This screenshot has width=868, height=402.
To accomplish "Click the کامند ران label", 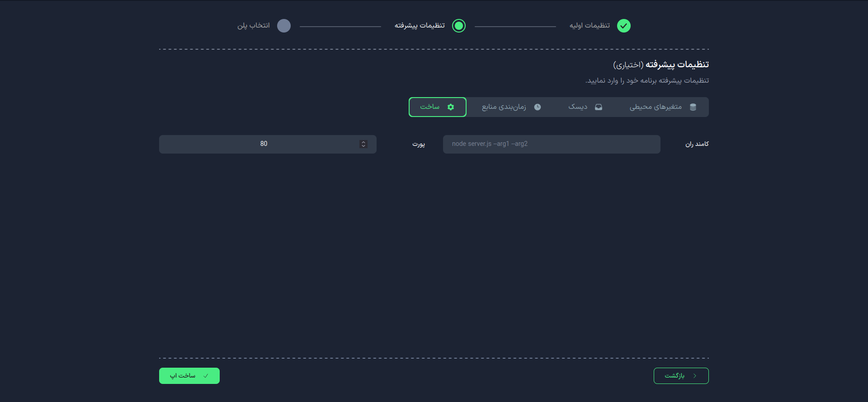I will 697,144.
